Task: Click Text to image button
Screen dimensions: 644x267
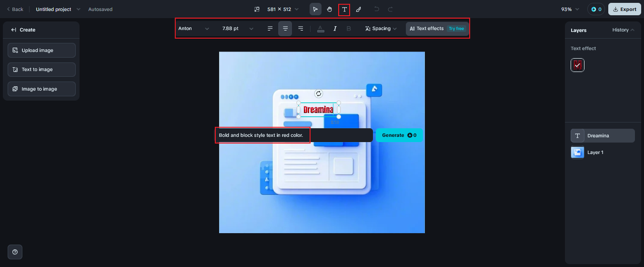Action: point(42,70)
